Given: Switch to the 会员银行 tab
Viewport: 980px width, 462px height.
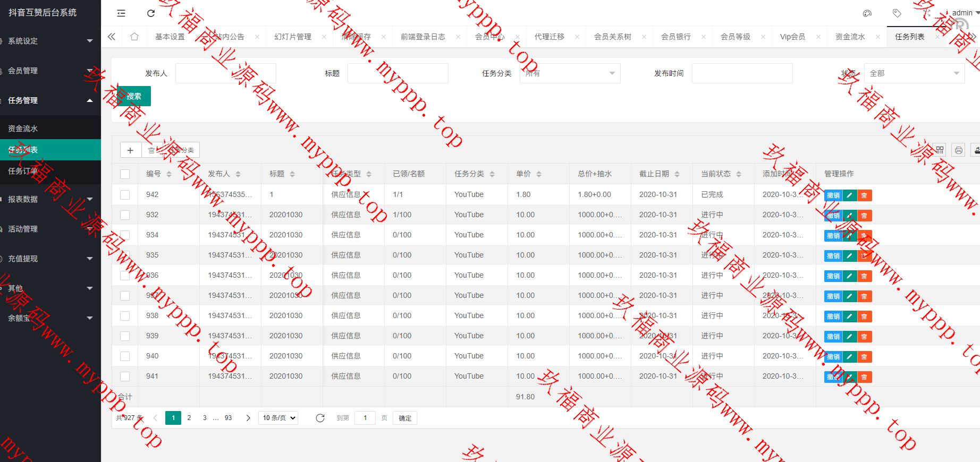Looking at the screenshot, I should coord(675,37).
